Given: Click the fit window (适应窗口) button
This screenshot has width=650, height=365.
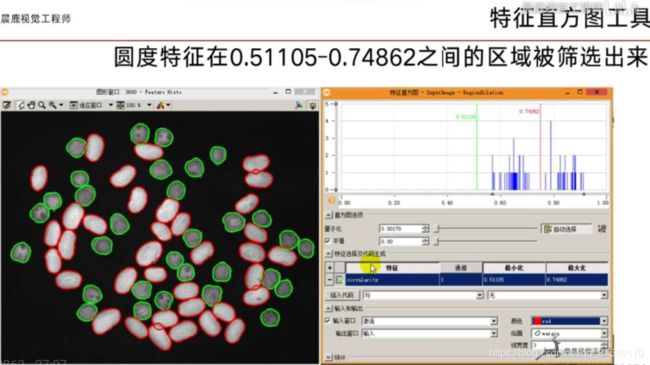Looking at the screenshot, I should (85, 105).
